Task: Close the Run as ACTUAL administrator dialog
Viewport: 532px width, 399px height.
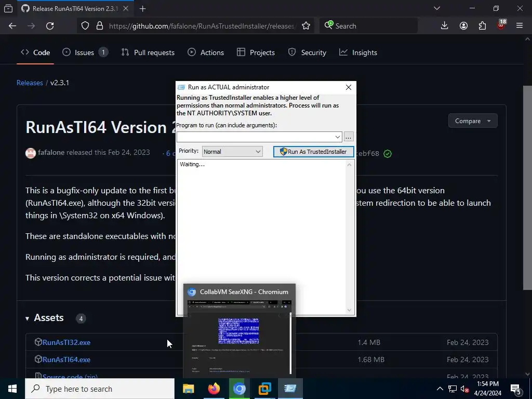Action: [348, 87]
